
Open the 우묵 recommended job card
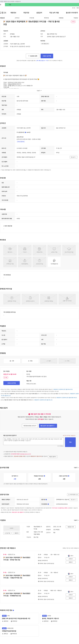tap(19, 619)
